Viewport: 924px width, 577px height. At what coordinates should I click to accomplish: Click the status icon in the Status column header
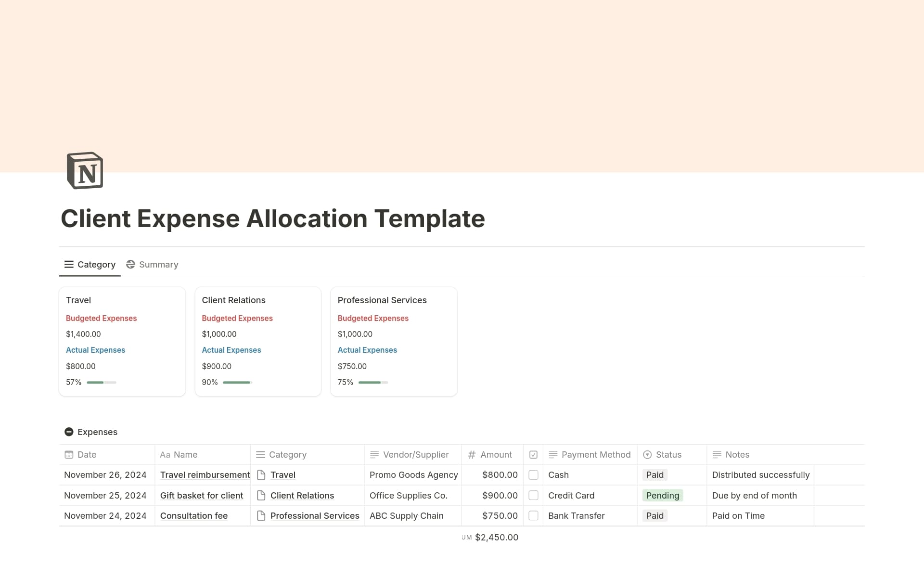coord(647,454)
